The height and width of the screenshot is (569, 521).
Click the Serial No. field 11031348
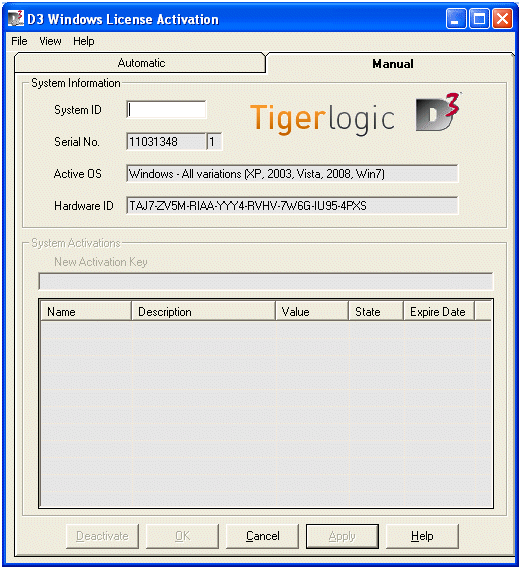pos(166,142)
